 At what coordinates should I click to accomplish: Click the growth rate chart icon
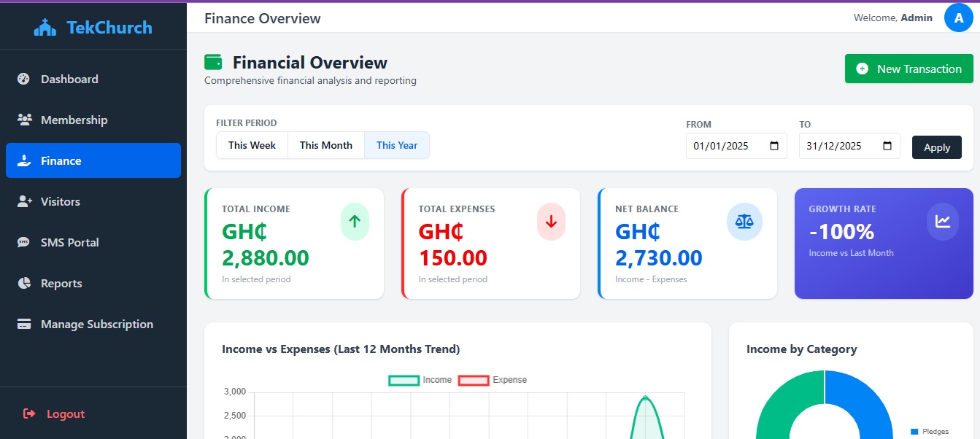tap(942, 222)
